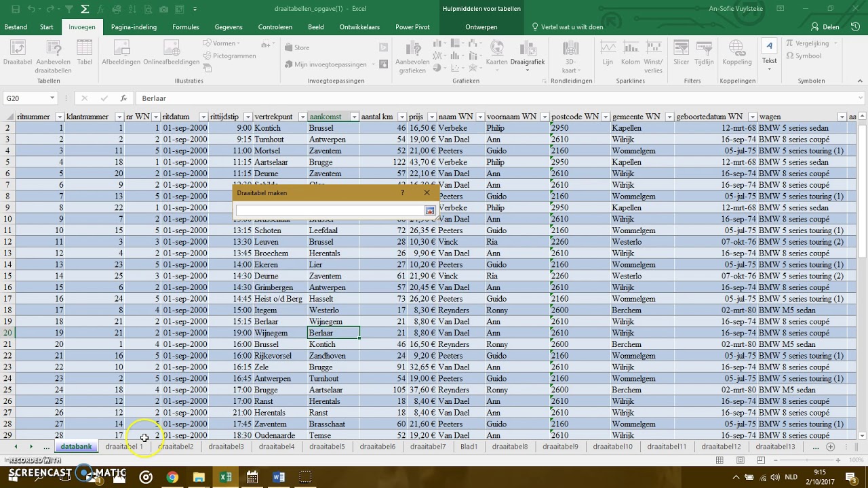868x488 pixels.
Task: Open the Power Pivot tab
Action: pyautogui.click(x=412, y=27)
